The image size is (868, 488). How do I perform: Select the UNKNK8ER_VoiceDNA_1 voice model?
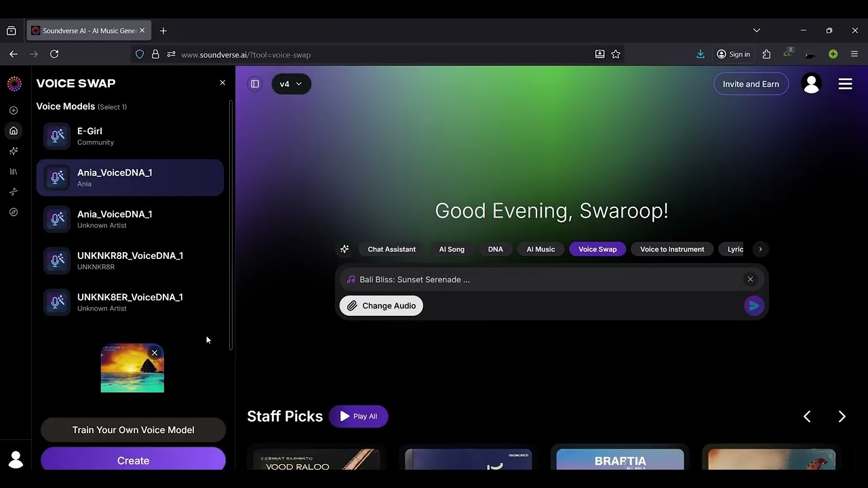130,302
